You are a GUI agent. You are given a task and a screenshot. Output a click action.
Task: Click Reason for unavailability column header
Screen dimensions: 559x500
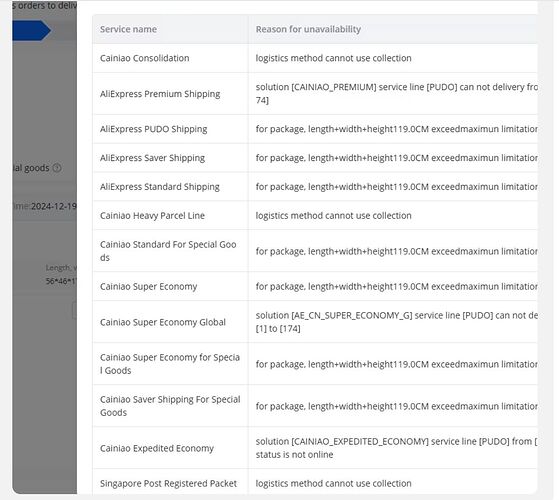point(308,29)
